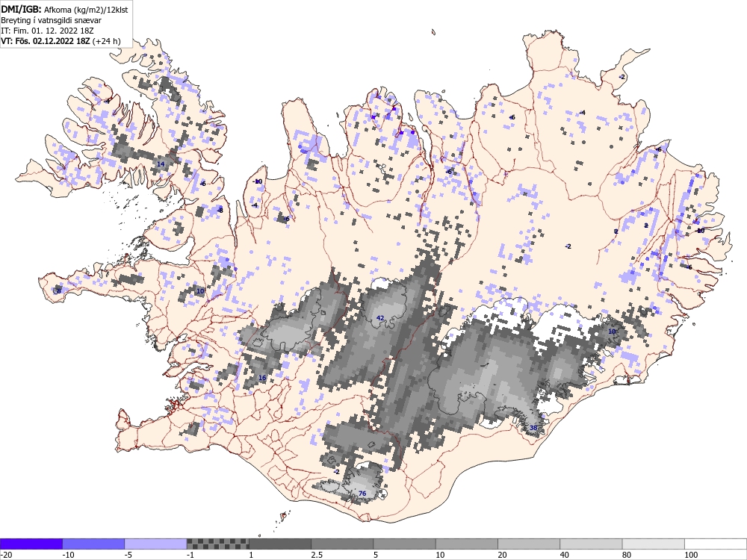Click the '80' legend tick label

click(627, 556)
